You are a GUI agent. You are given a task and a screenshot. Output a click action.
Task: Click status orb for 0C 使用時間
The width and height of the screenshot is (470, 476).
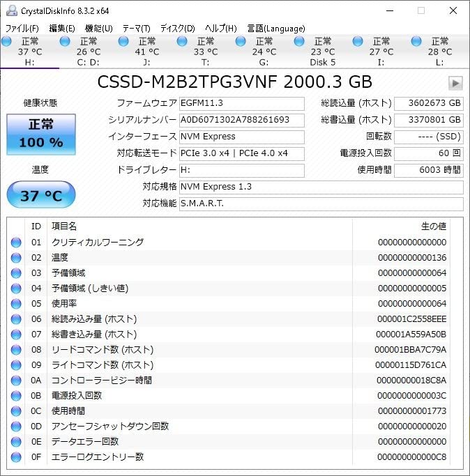pos(16,411)
